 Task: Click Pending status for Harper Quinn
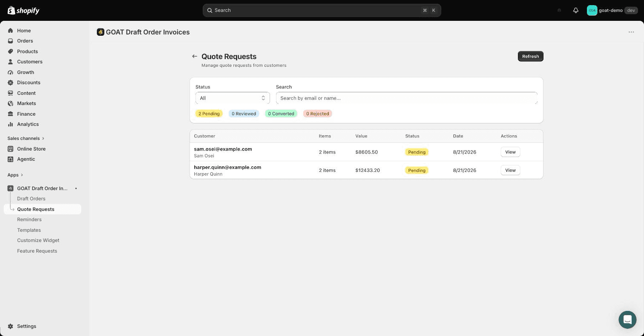[417, 170]
